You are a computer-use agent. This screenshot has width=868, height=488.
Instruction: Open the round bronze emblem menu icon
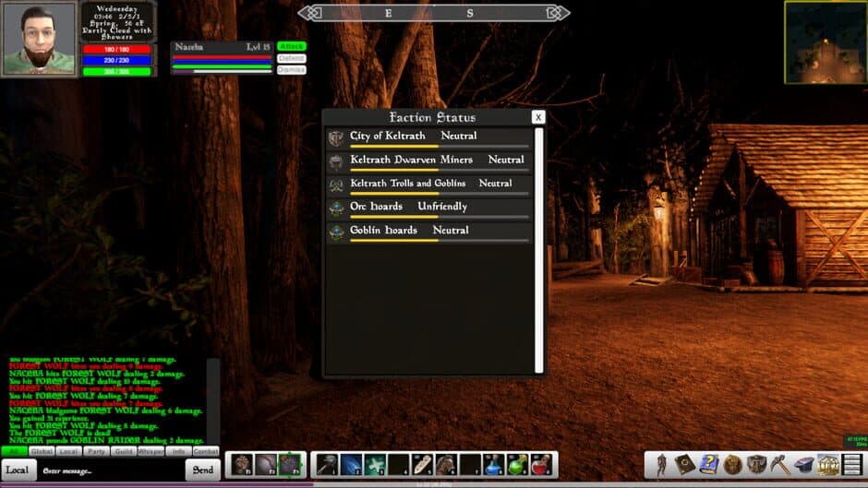tap(732, 465)
